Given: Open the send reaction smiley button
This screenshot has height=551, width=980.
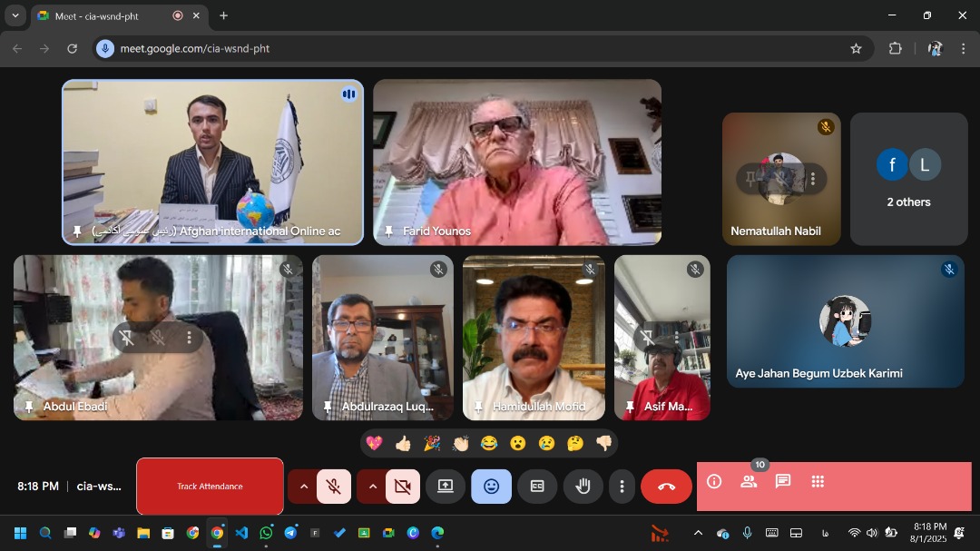Looking at the screenshot, I should (x=491, y=487).
